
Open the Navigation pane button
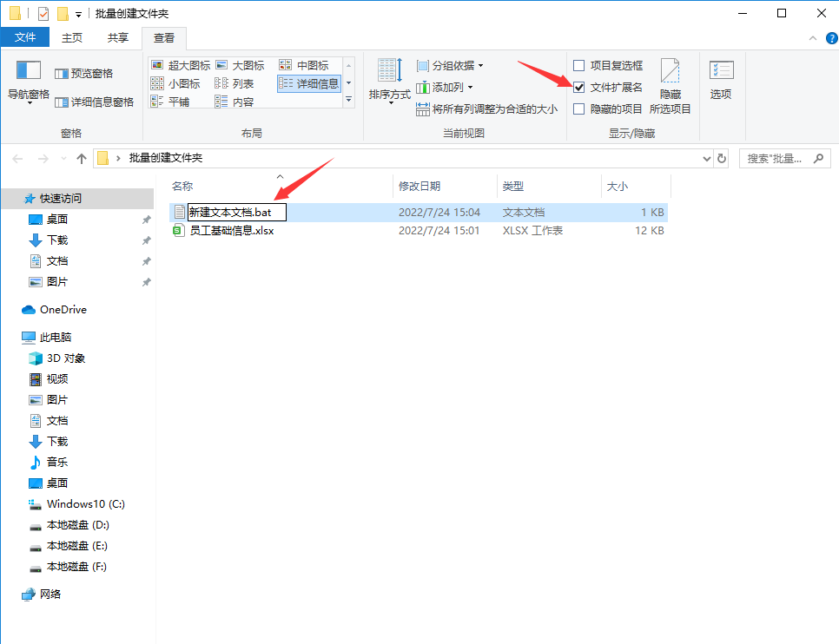(x=29, y=82)
